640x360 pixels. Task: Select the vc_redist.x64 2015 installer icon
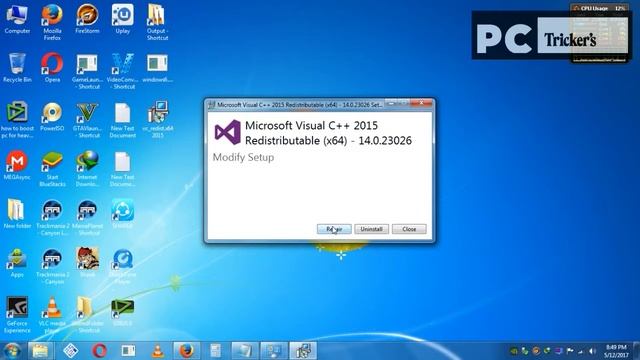coord(158,120)
